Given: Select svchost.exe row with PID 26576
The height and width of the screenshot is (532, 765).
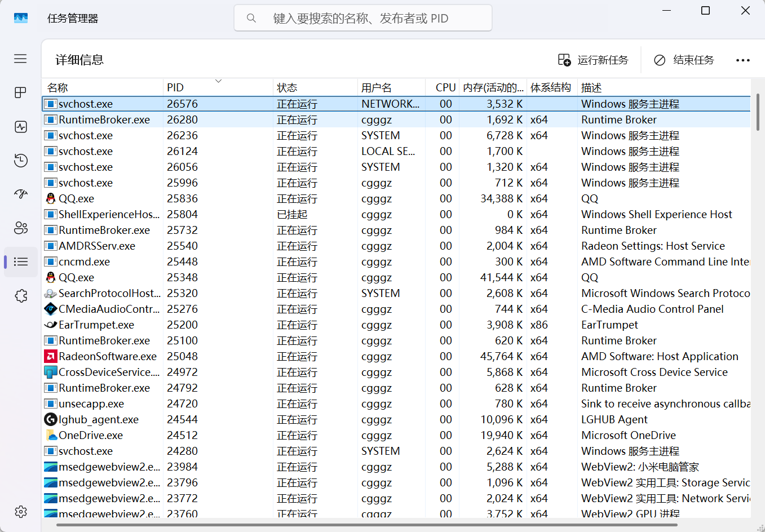Looking at the screenshot, I should pyautogui.click(x=396, y=104).
